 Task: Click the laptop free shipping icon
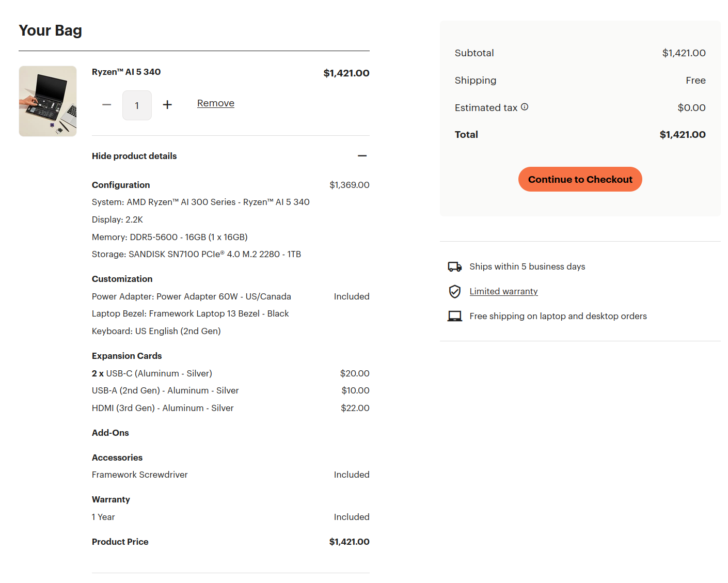tap(454, 316)
